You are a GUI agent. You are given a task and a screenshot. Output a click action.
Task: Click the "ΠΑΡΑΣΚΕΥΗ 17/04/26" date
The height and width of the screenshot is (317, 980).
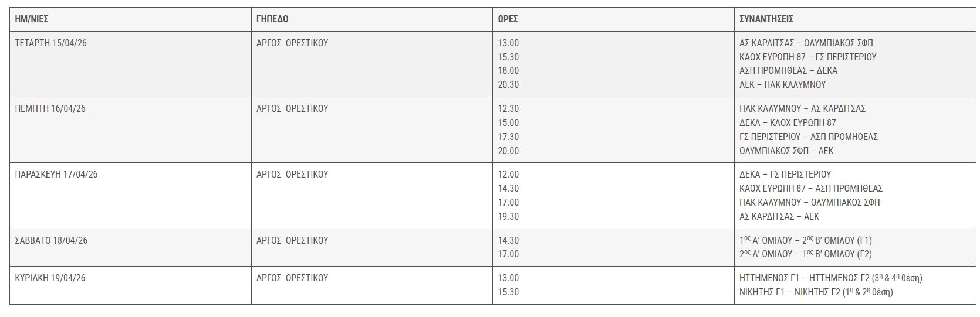click(x=56, y=175)
